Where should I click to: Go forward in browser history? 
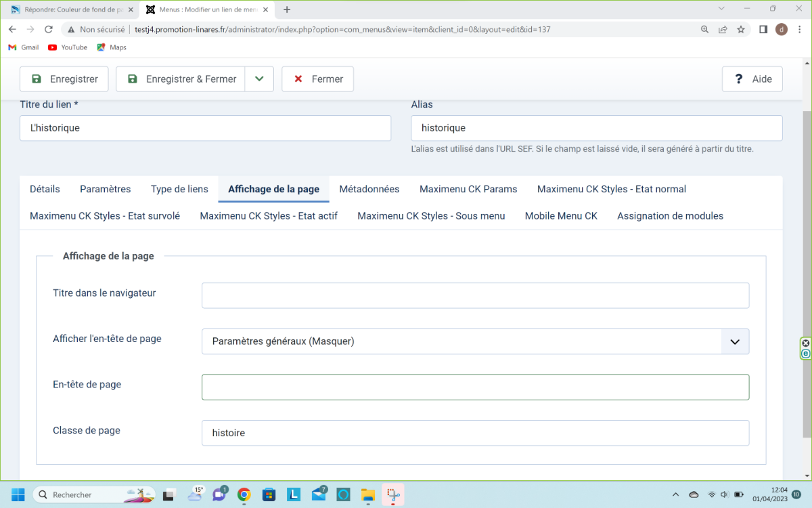point(30,30)
